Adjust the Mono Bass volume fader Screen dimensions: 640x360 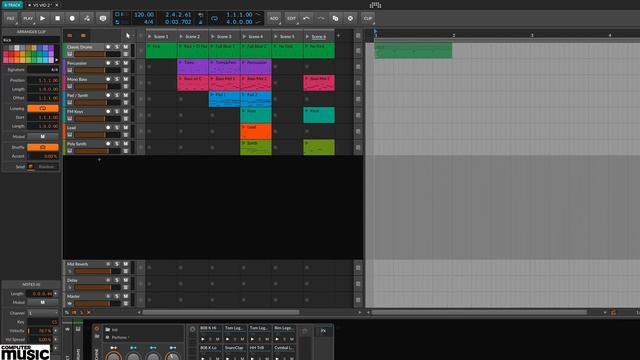[97, 86]
